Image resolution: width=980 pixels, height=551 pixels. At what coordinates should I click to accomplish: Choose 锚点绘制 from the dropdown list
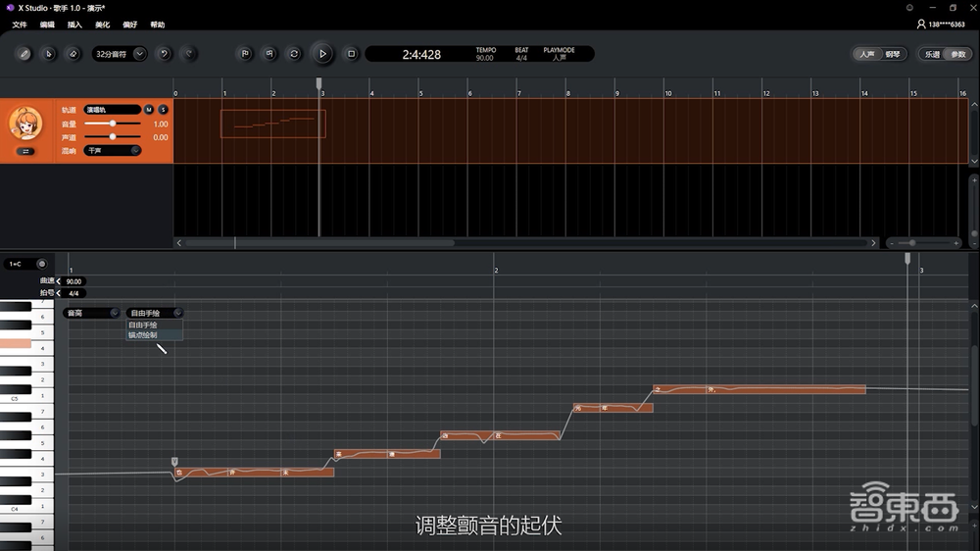coord(143,335)
